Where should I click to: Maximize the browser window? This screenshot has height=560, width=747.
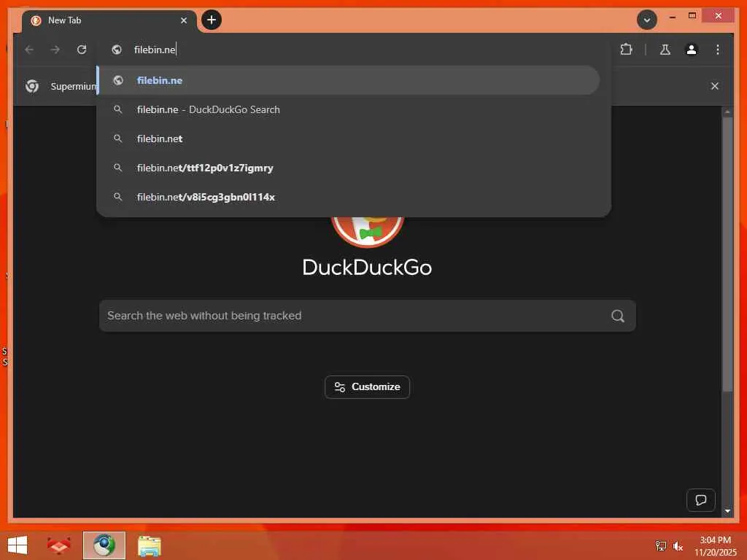coord(692,16)
